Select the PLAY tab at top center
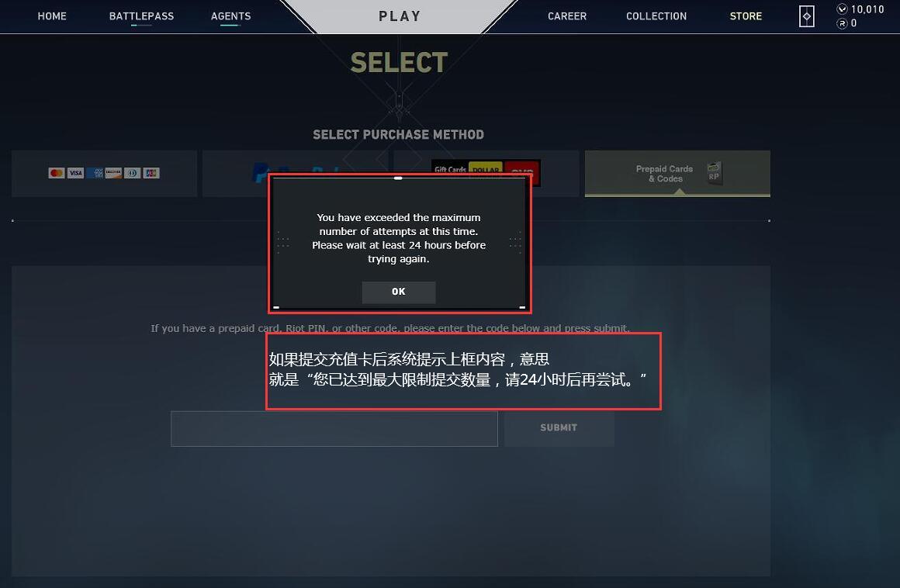This screenshot has height=588, width=900. click(x=400, y=16)
